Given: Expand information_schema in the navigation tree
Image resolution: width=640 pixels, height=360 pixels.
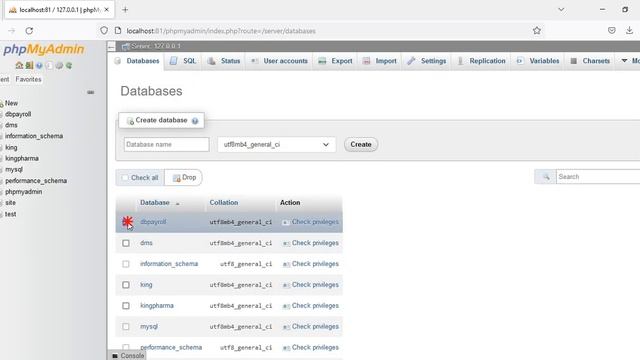Looking at the screenshot, I should pos(1,137).
